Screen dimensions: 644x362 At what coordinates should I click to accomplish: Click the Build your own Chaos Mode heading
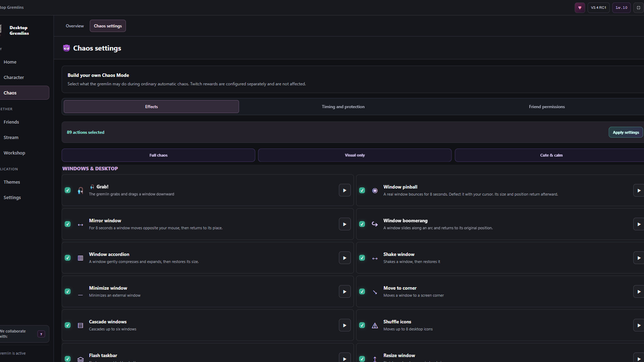(98, 75)
